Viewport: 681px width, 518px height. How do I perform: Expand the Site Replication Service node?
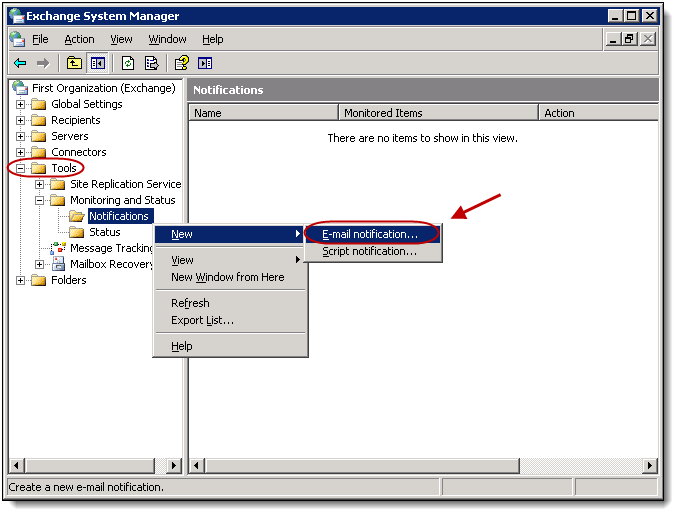tap(40, 185)
